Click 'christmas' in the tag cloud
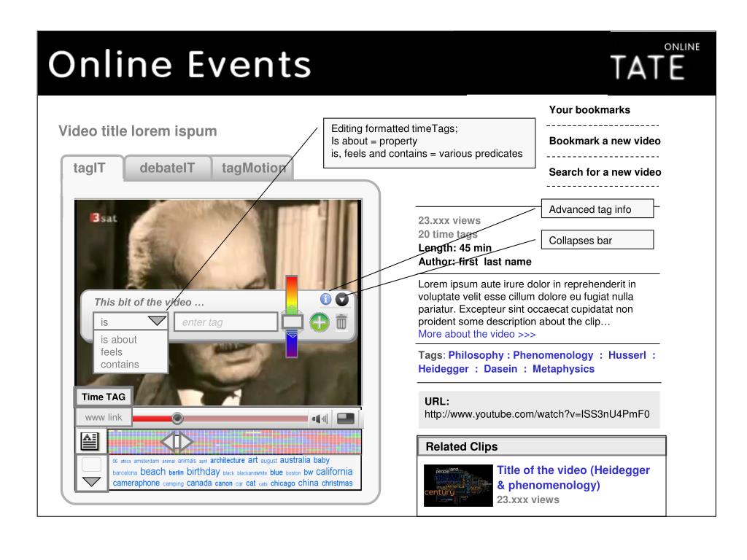The width and height of the screenshot is (747, 560). pyautogui.click(x=337, y=483)
